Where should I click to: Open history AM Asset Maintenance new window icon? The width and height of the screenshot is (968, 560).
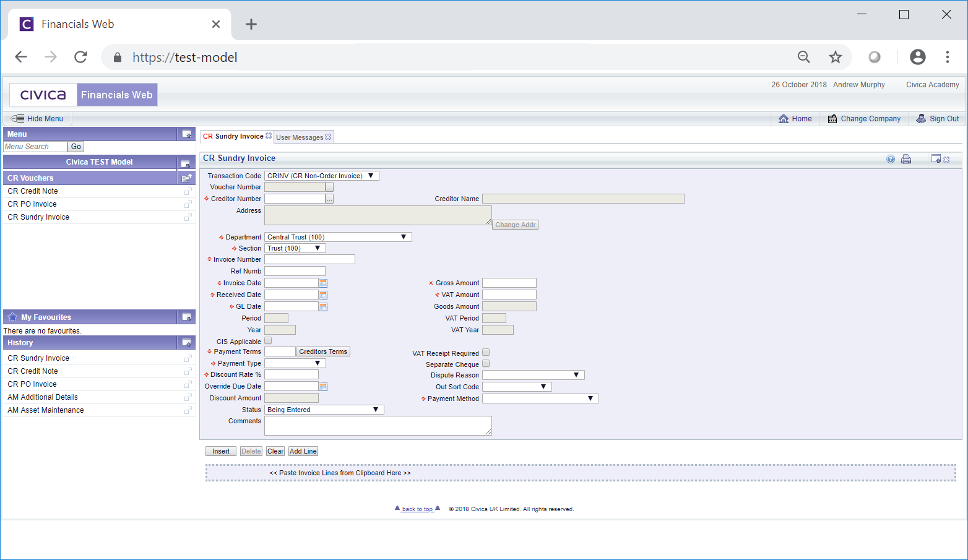(x=188, y=410)
